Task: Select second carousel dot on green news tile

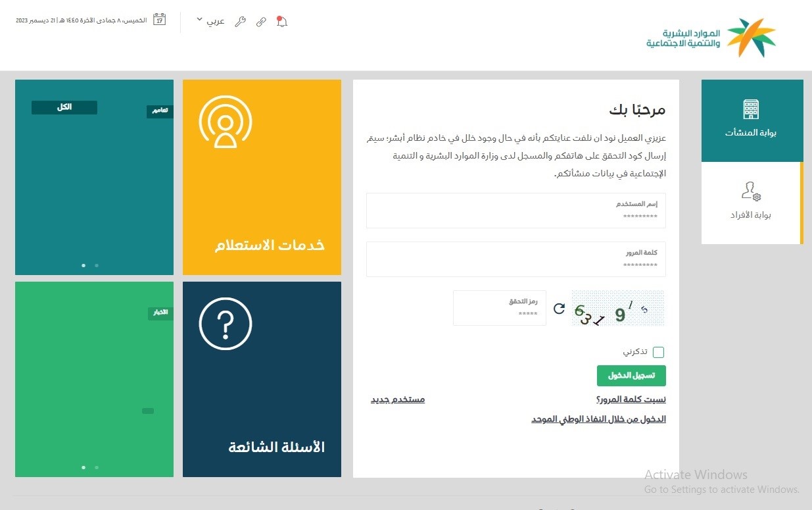Action: click(97, 467)
